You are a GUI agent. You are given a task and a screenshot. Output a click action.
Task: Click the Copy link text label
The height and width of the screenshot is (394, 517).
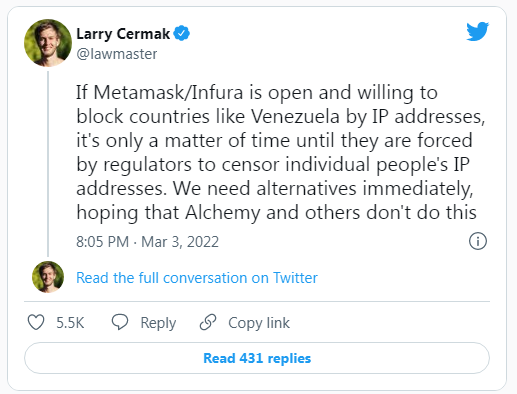(259, 323)
